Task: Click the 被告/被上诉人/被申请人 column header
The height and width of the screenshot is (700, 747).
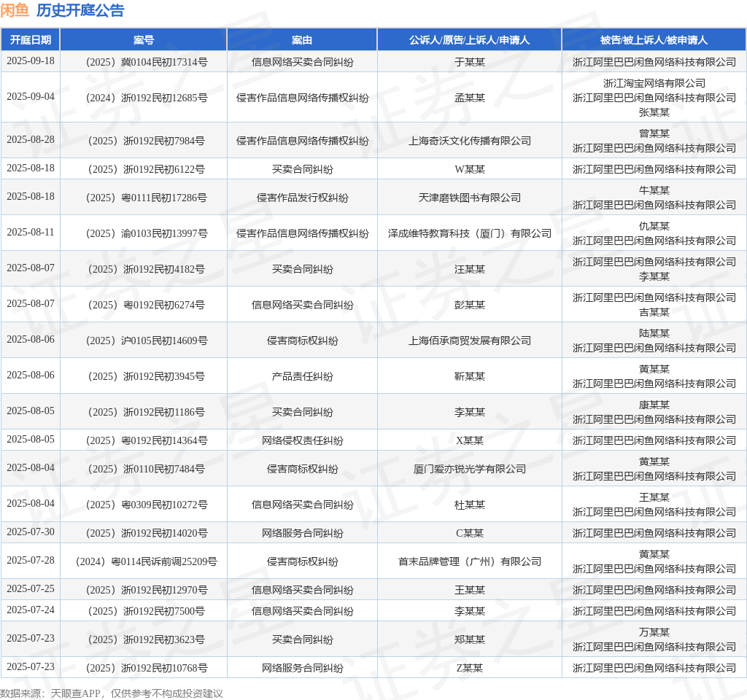Action: [x=654, y=40]
